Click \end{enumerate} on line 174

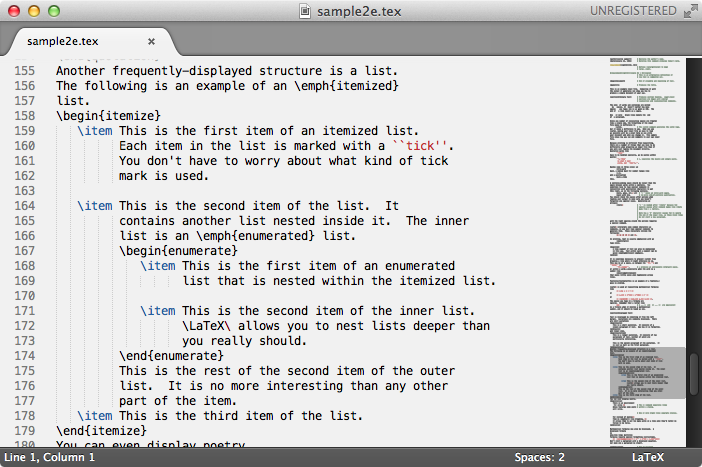(x=171, y=356)
